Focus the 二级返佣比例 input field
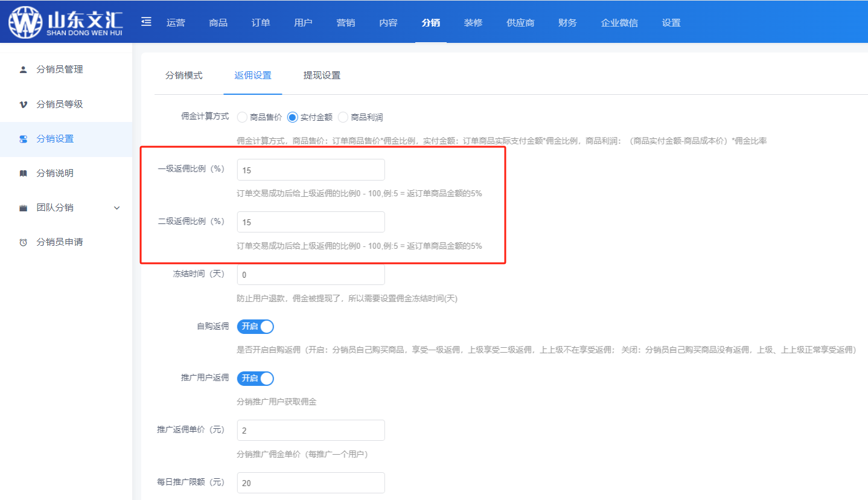 (311, 222)
